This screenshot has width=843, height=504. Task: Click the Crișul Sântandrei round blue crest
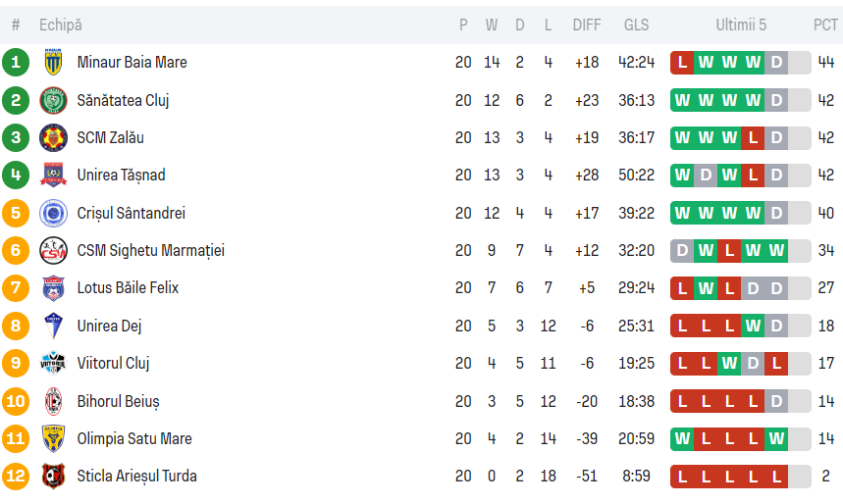click(53, 213)
